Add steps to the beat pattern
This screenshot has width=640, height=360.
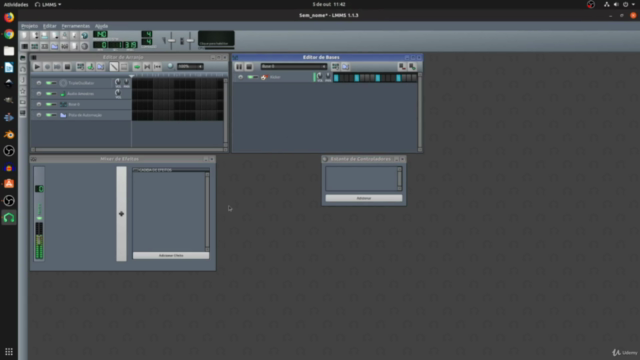(412, 67)
